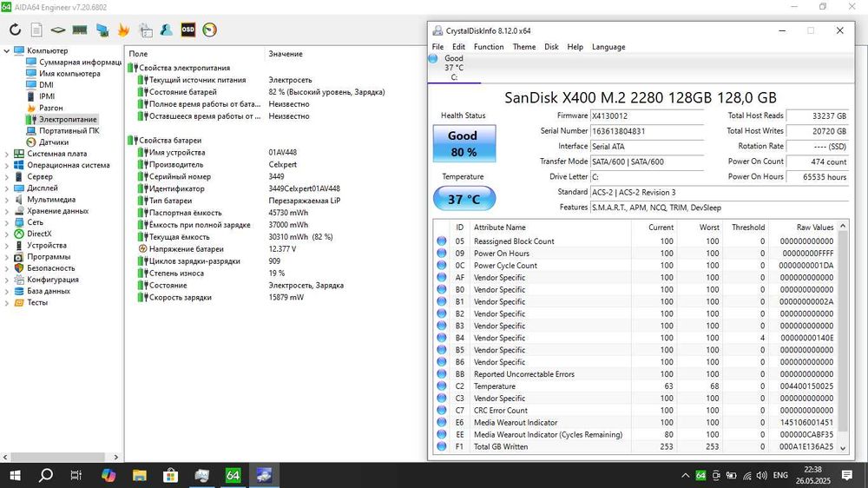Open the Language menu in CrystalDiskInfo
This screenshot has width=868, height=488.
point(608,47)
